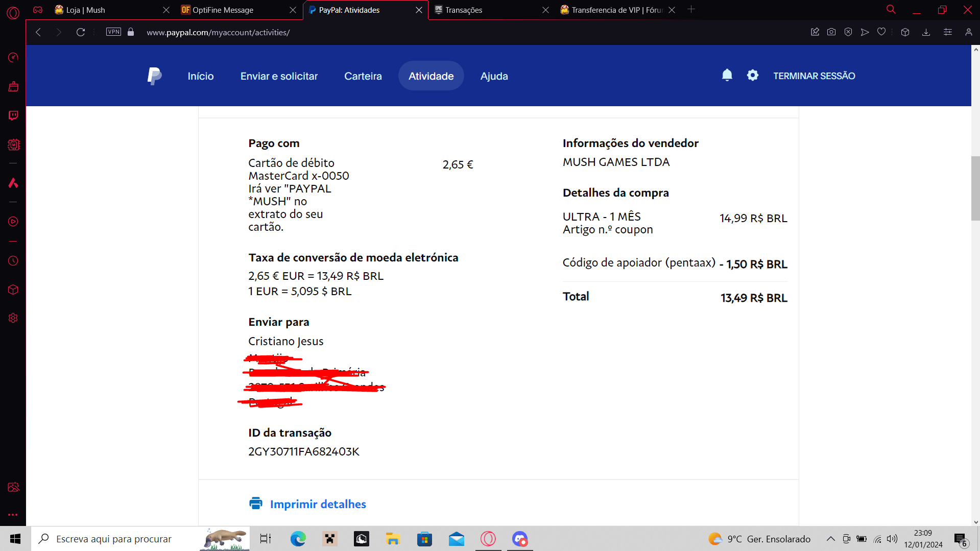Open Extensions cube icon in toolbar
980x551 pixels.
coord(905,32)
